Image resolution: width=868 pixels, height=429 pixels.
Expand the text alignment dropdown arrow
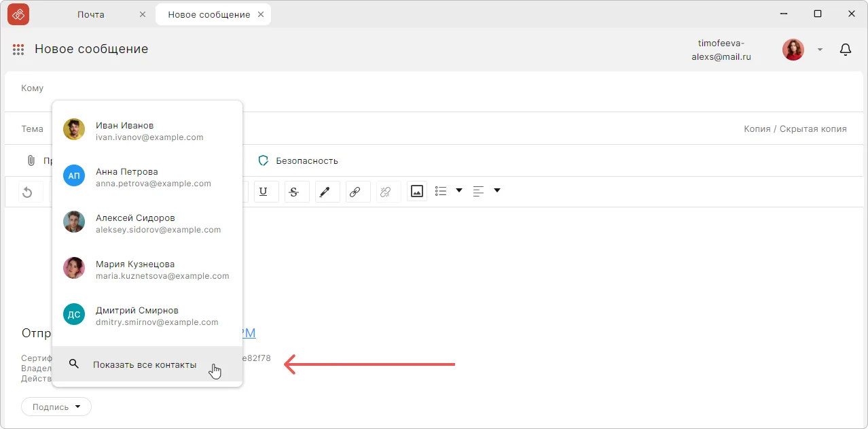[x=497, y=191]
